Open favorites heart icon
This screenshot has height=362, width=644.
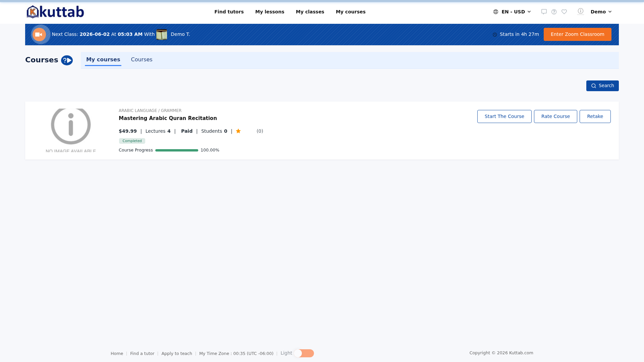[x=564, y=12]
